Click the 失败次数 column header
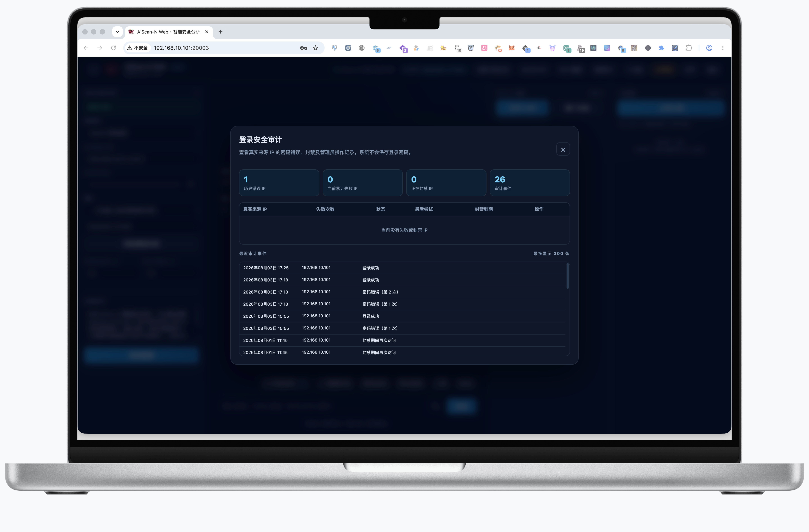Image resolution: width=809 pixels, height=532 pixels. pos(325,209)
